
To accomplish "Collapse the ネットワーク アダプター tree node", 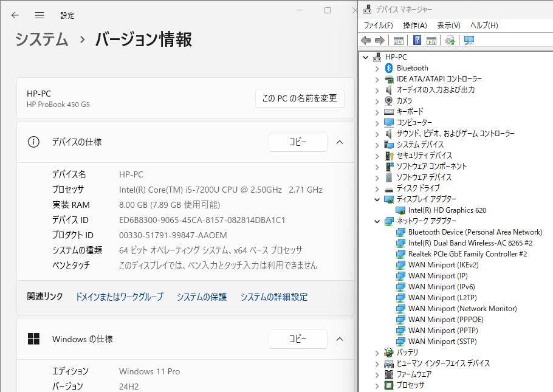I will (377, 221).
